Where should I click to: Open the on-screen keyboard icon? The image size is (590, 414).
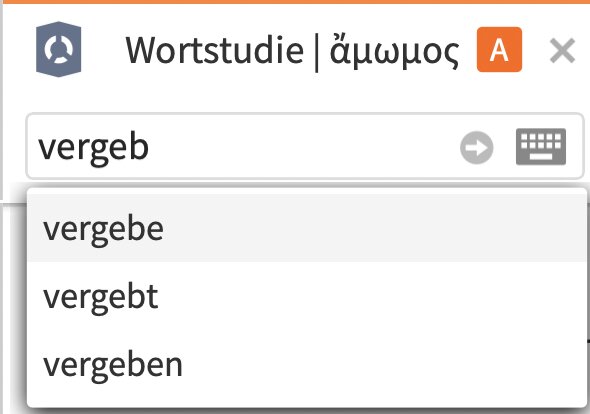(541, 146)
